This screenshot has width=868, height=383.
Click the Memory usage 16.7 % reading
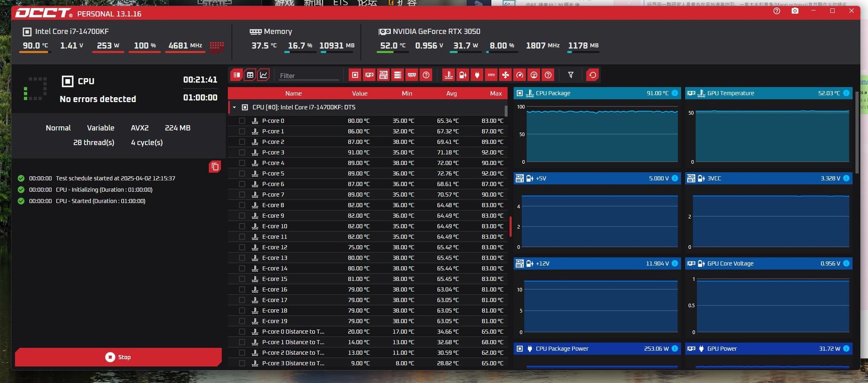point(300,46)
